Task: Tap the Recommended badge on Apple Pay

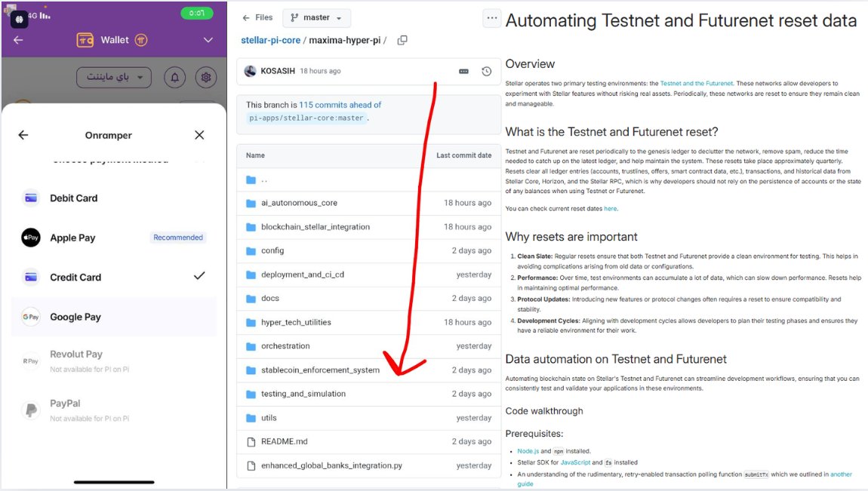Action: click(178, 238)
